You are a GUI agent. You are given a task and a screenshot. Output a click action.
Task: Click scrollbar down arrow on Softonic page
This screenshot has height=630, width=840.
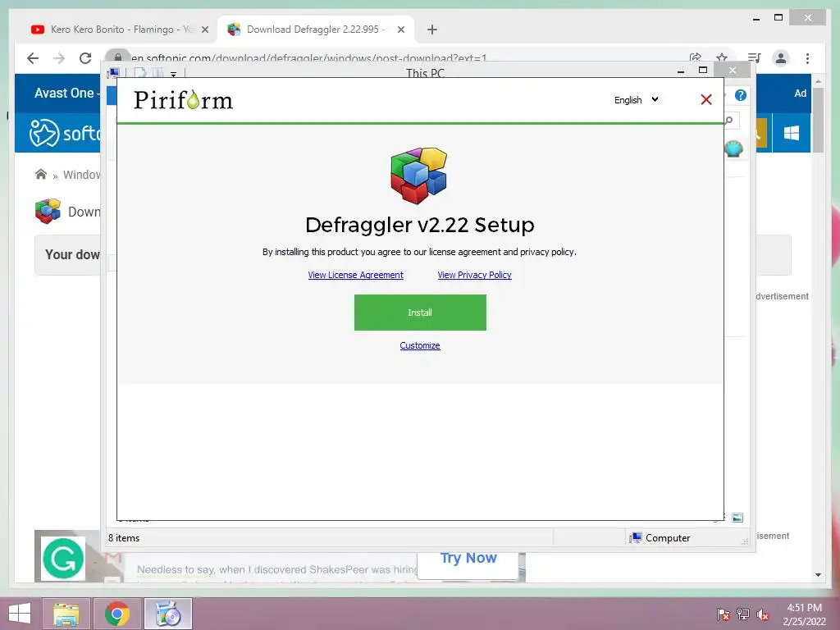click(818, 575)
